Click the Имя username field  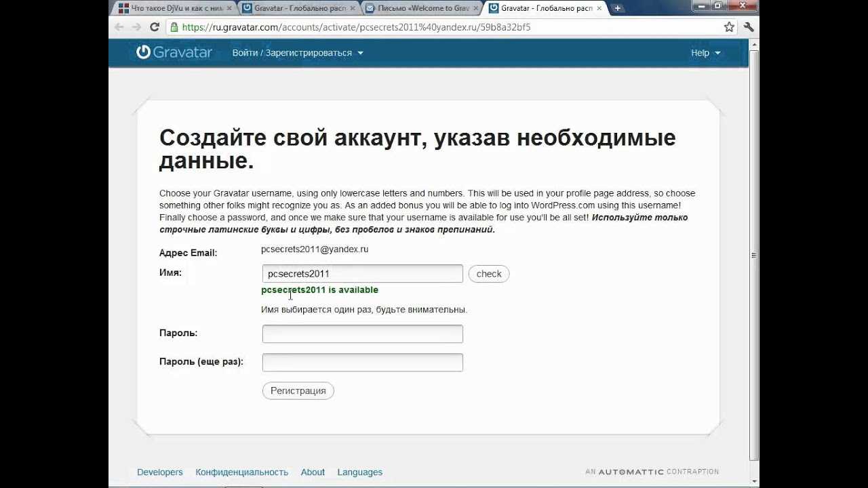pos(362,274)
